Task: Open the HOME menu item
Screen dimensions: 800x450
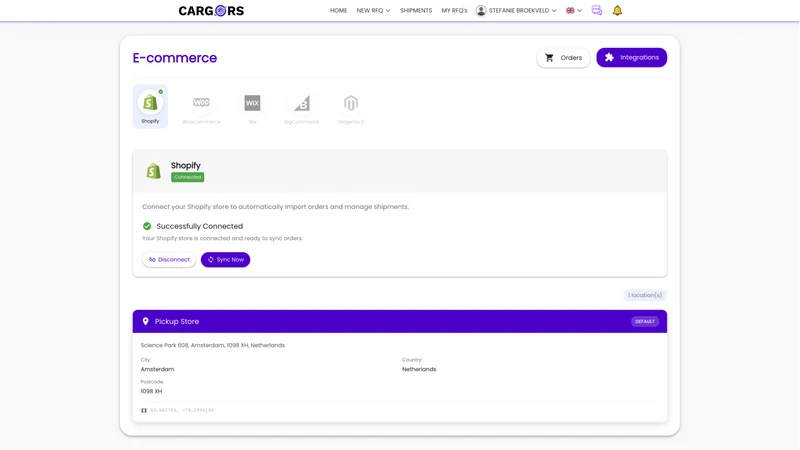Action: [338, 10]
